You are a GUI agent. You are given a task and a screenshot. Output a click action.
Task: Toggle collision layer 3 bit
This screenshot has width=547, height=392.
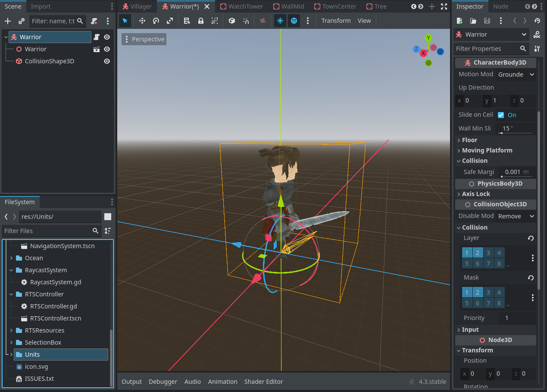488,253
